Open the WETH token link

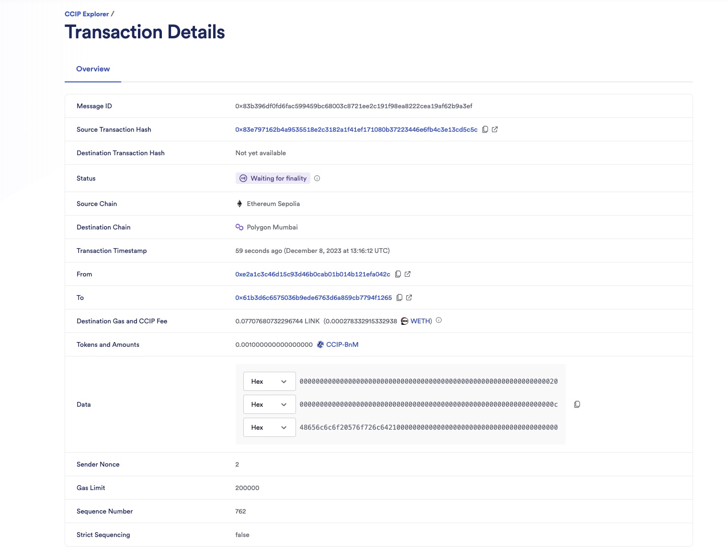[x=420, y=321]
